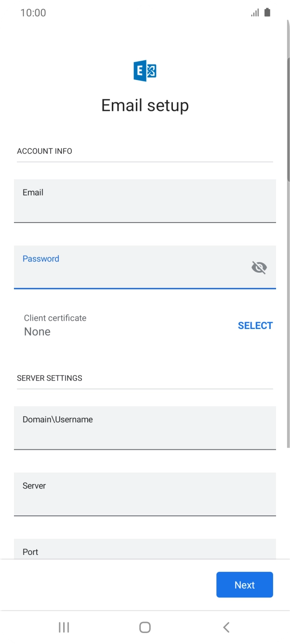Tap the Recents button in navigation bar
This screenshot has width=290, height=644.
coord(64,627)
